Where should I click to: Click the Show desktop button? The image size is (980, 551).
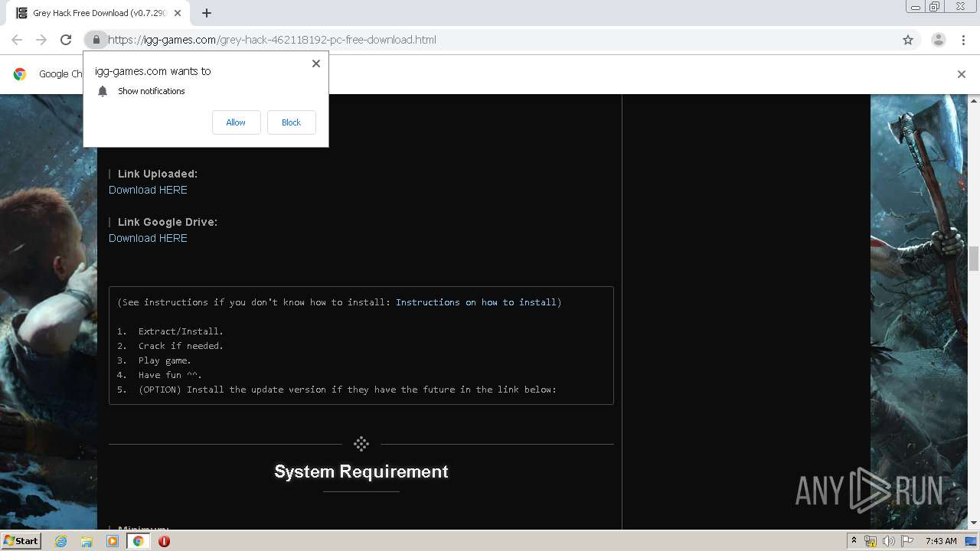click(972, 541)
